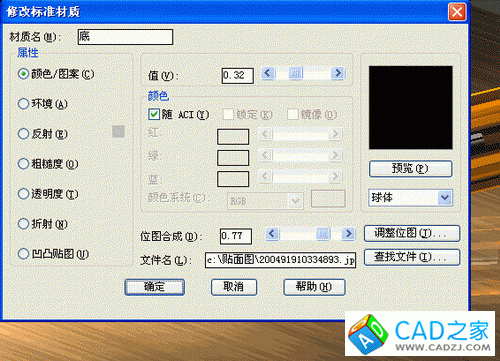
Task: Click the black material preview thumbnail
Action: 411,107
